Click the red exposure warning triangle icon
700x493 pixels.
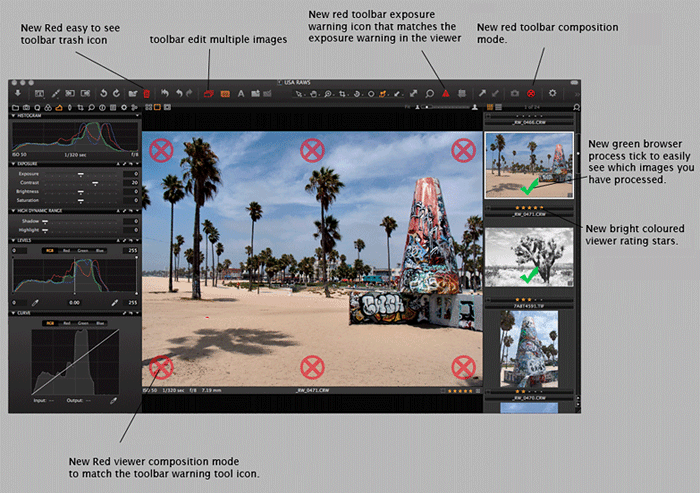tap(445, 93)
